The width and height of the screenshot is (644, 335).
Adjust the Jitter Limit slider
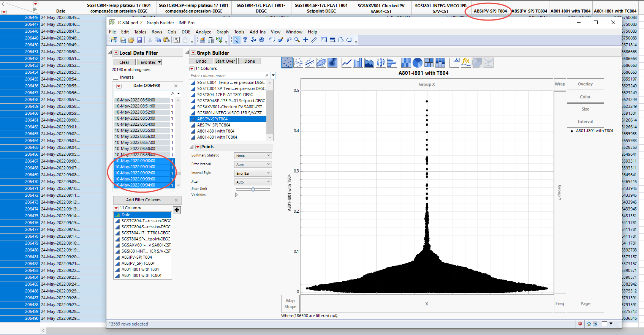[x=253, y=189]
